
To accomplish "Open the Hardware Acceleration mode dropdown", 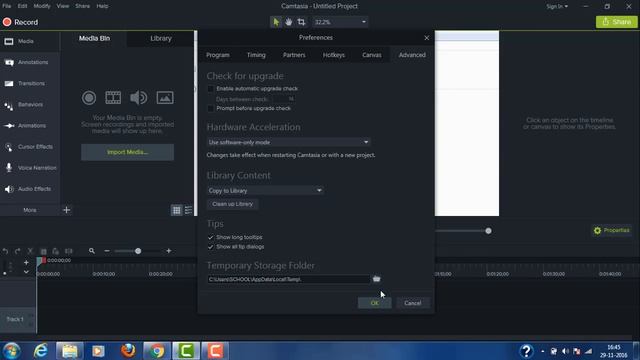I will coord(288,142).
